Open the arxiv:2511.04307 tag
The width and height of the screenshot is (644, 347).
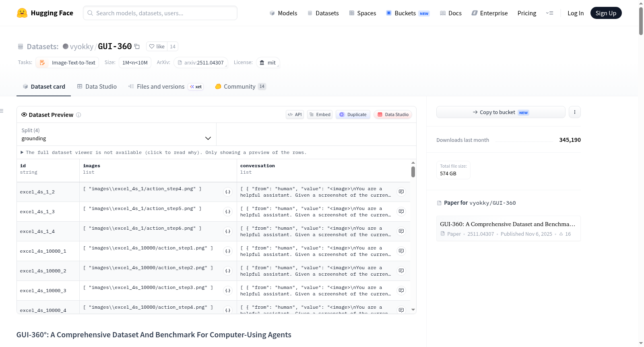point(201,62)
